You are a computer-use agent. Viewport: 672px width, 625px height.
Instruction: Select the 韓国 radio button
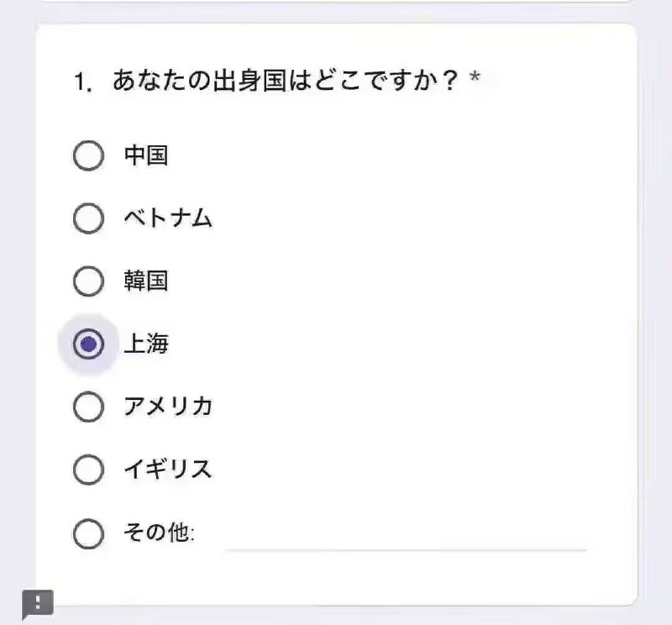pyautogui.click(x=89, y=281)
